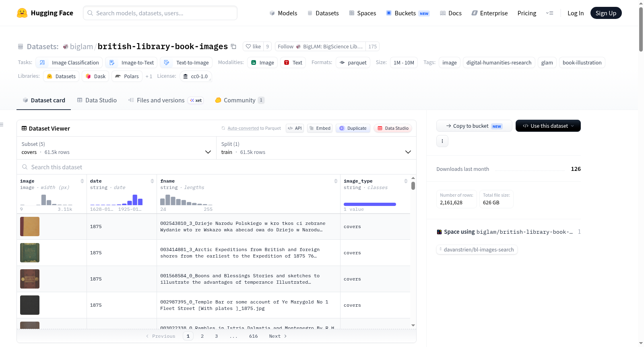Duplicate the dataset viewer
This screenshot has height=347, width=644.
[353, 128]
